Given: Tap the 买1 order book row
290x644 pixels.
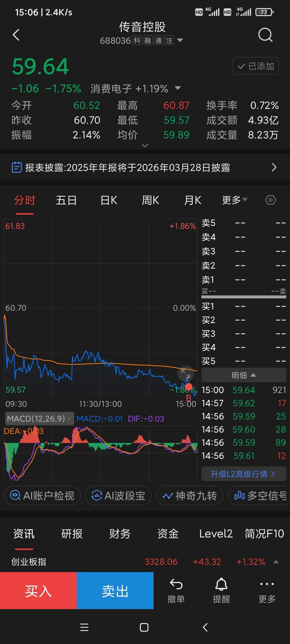Looking at the screenshot, I should pyautogui.click(x=244, y=306).
